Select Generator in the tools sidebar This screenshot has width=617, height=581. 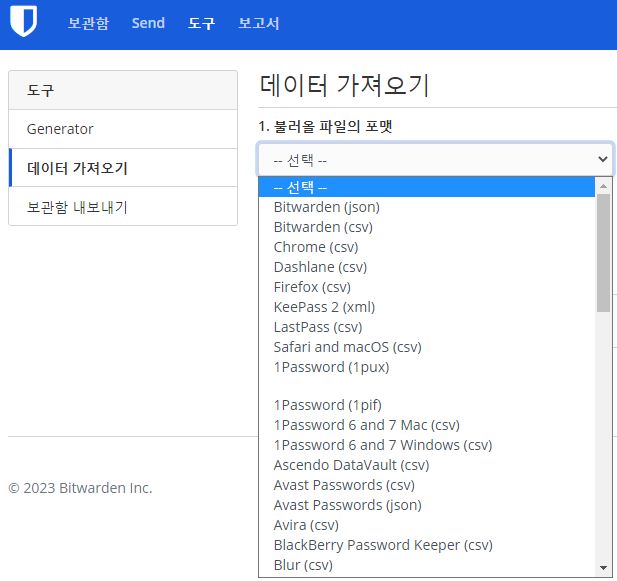(x=123, y=129)
